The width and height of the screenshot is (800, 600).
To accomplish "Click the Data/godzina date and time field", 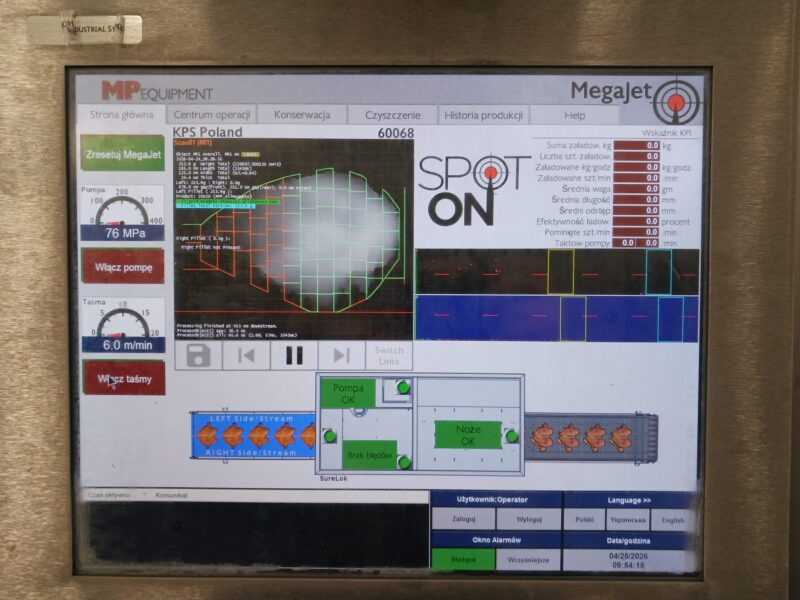I will point(628,561).
